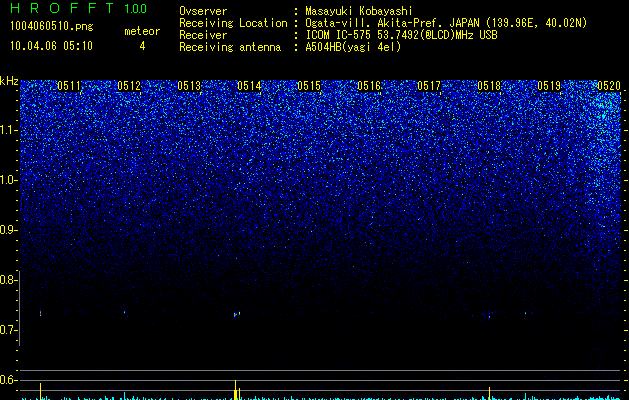
Task: Click the meteor echo just before 0514
Action: coord(235,315)
